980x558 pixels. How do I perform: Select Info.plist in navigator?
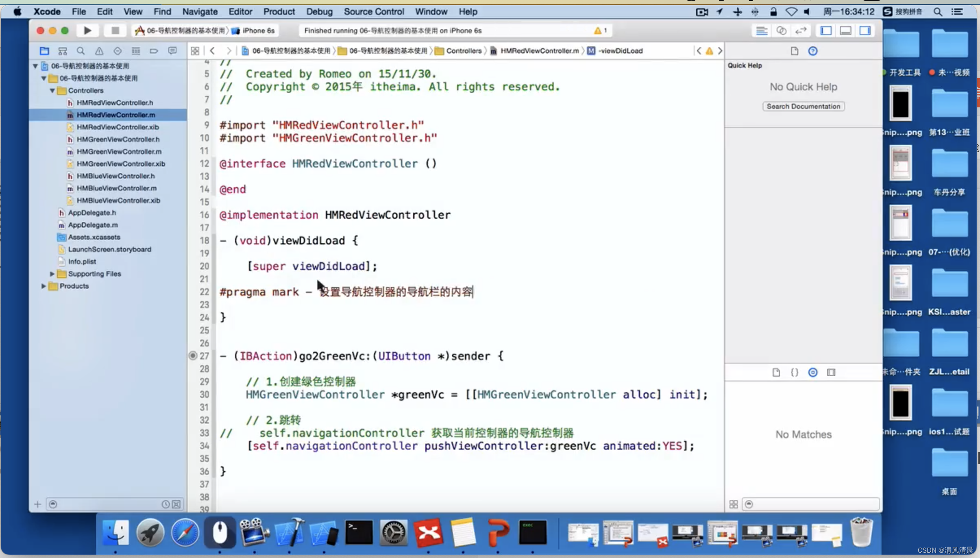pos(82,262)
